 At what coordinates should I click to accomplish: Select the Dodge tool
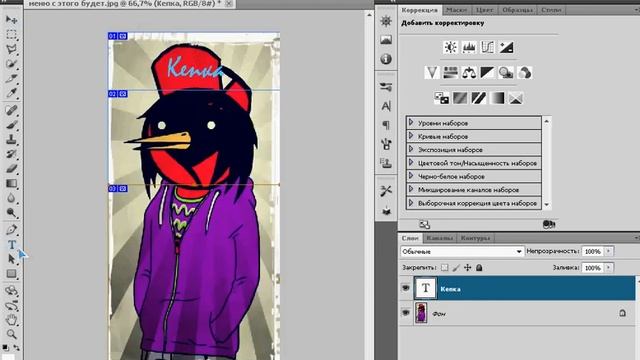tap(11, 213)
